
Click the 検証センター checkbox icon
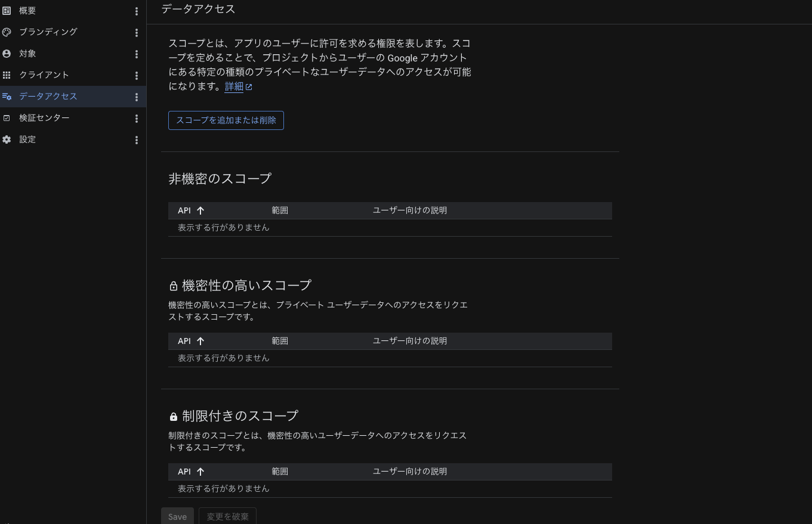click(x=7, y=118)
